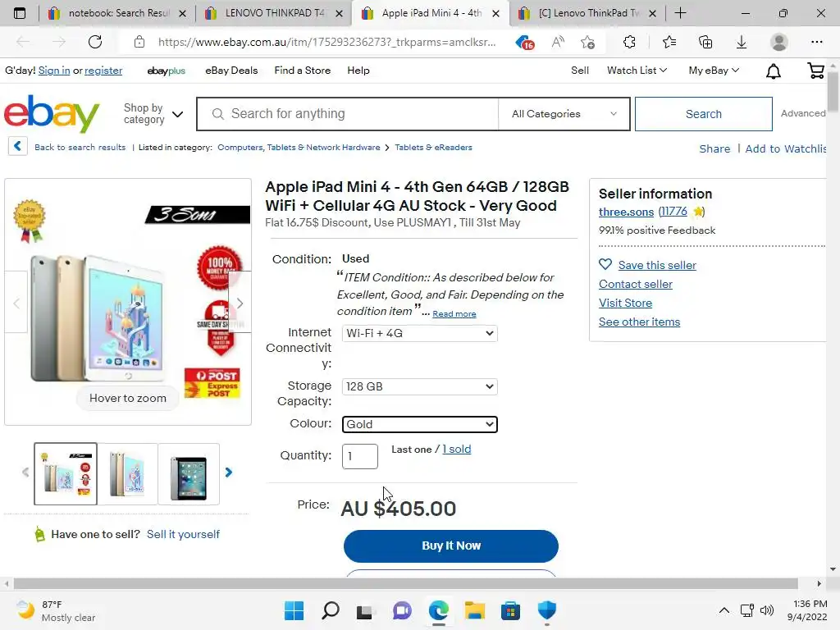Click heart icon to save this seller
840x630 pixels.
605,265
